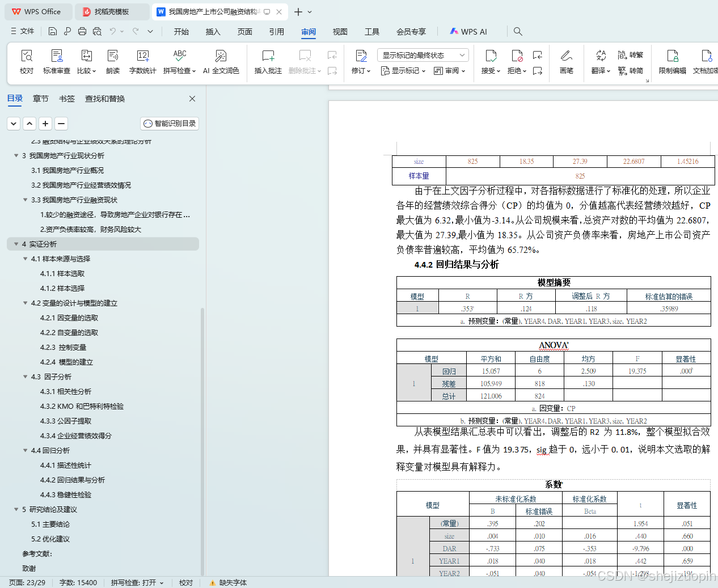Collapse the '4 实证分析' outline node
Screen dimensions: 718x588
(16, 244)
